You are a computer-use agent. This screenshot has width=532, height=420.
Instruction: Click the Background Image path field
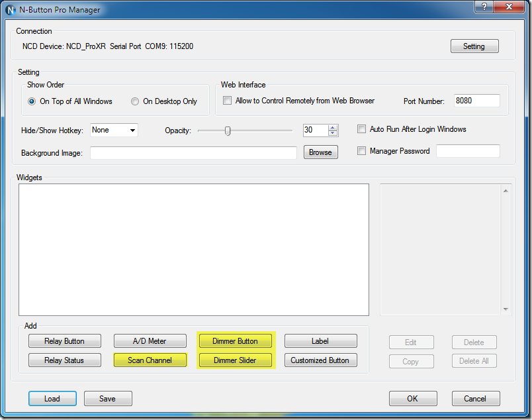coord(193,153)
